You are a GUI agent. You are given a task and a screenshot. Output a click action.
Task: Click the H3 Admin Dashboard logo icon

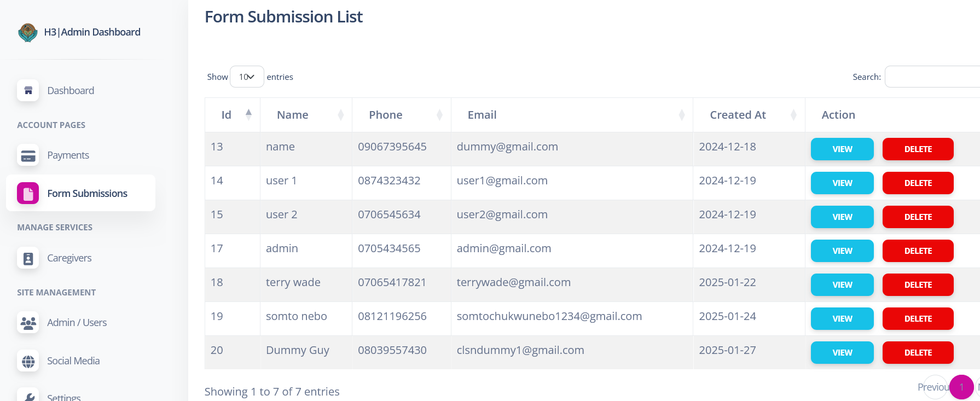pos(27,32)
